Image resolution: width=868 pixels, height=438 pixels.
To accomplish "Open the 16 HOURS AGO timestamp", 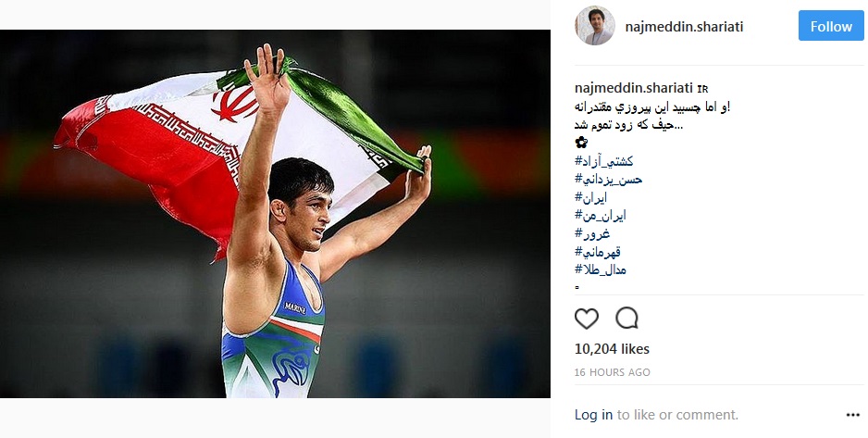I will click(x=613, y=372).
